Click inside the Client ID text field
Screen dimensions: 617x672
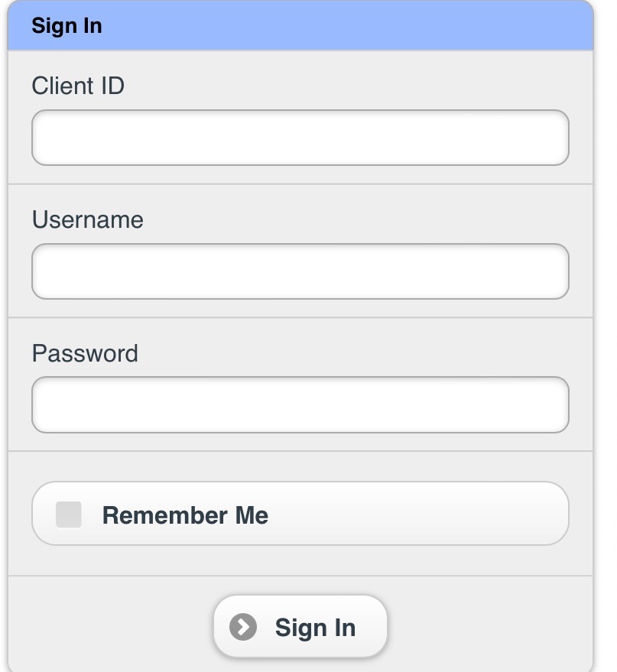point(300,138)
